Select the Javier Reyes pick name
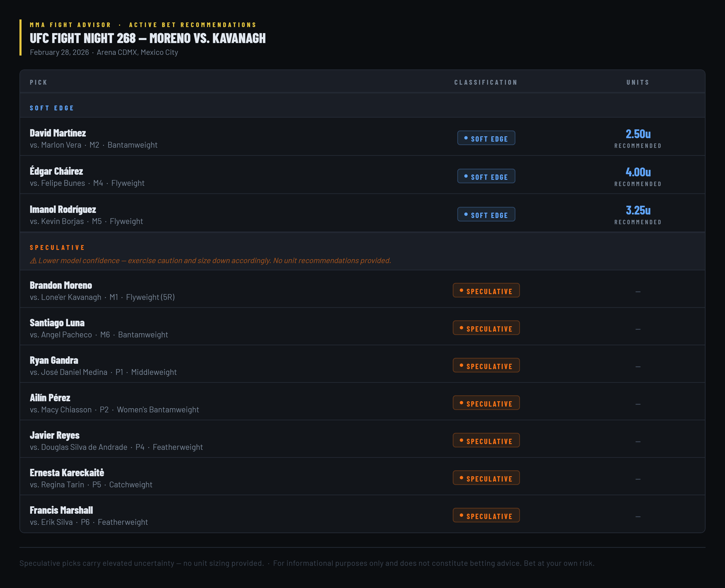Viewport: 725px width, 588px height. pyautogui.click(x=55, y=435)
